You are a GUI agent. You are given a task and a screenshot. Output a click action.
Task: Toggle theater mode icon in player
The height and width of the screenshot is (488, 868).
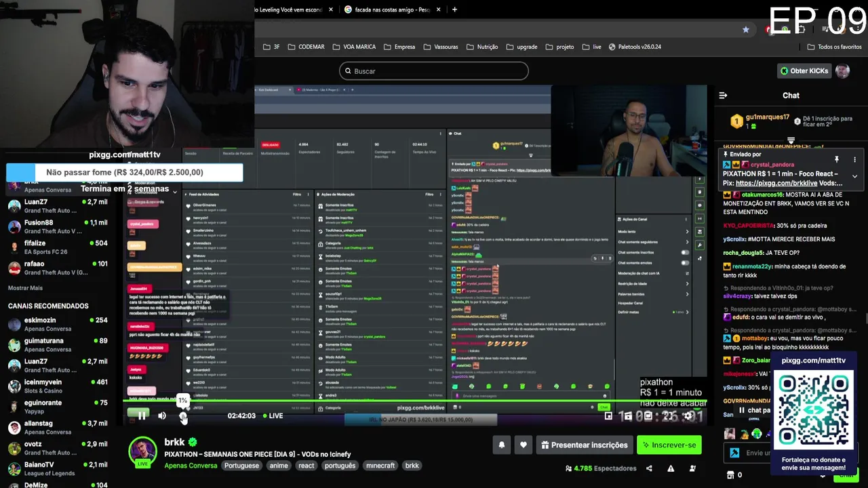pyautogui.click(x=648, y=415)
